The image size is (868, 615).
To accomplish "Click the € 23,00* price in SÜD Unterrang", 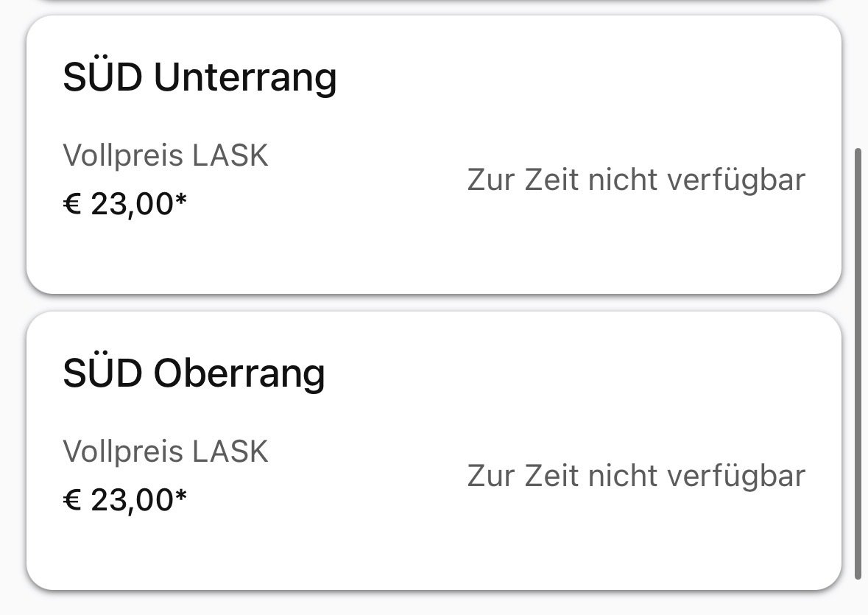I will 124,205.
